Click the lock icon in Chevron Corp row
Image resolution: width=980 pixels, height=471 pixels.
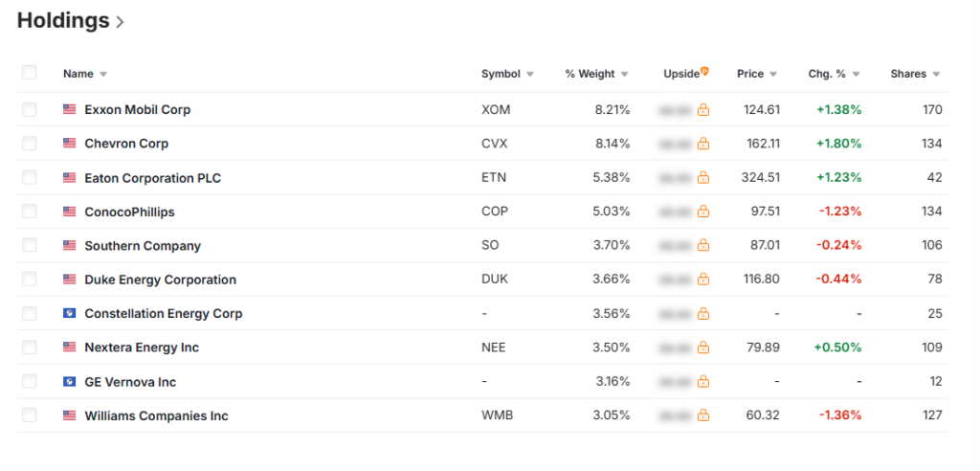click(x=703, y=144)
